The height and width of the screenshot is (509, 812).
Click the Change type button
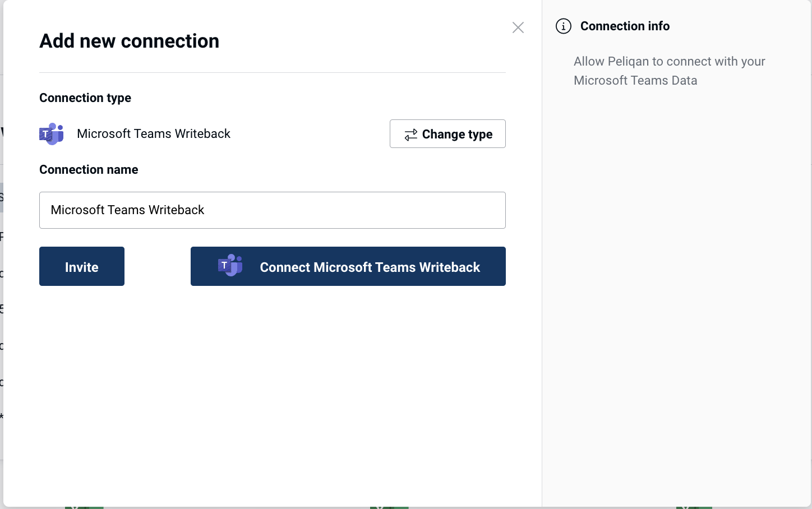pos(447,134)
